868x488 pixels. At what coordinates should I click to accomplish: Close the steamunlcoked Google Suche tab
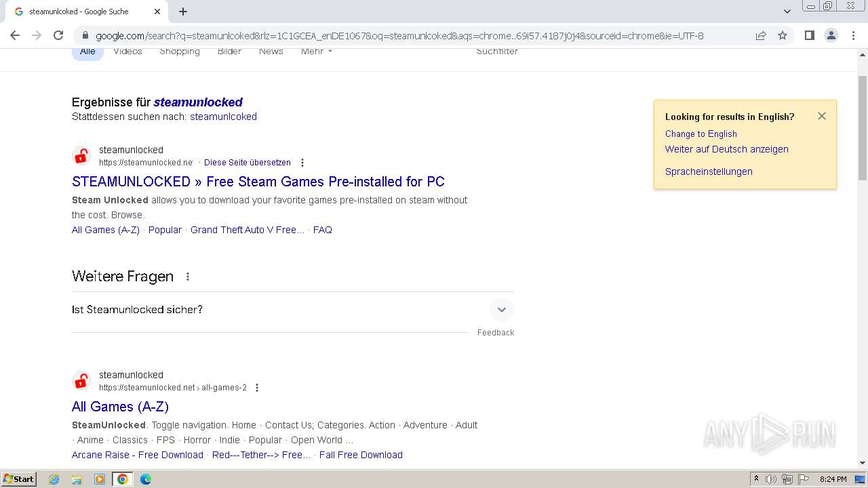(157, 12)
